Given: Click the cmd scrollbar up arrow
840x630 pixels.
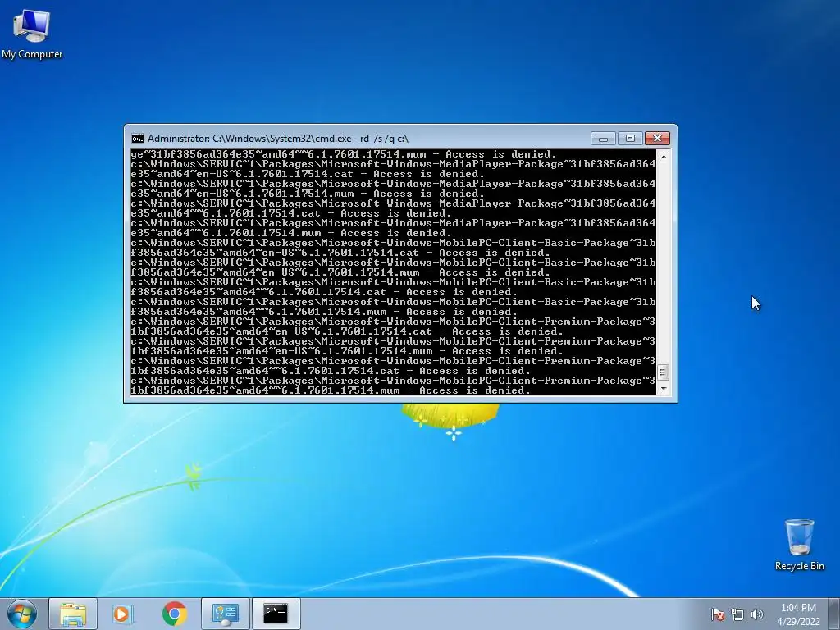Looking at the screenshot, I should (x=663, y=157).
